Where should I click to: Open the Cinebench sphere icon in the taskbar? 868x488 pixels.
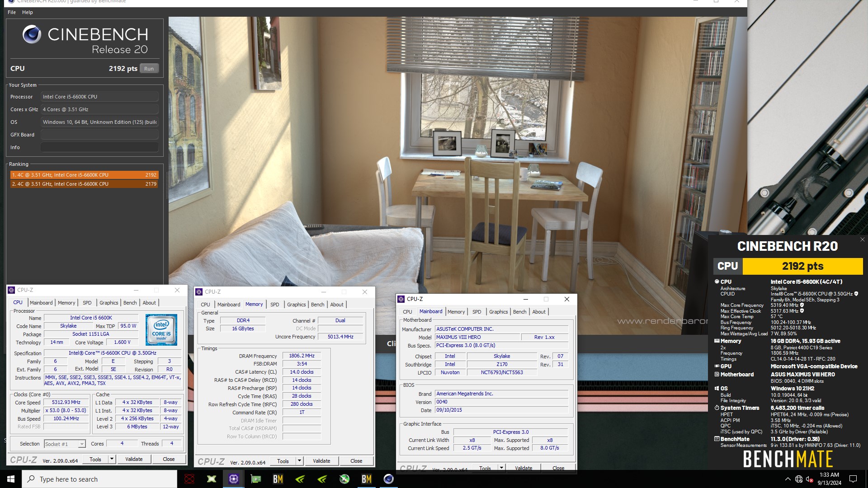click(x=388, y=479)
